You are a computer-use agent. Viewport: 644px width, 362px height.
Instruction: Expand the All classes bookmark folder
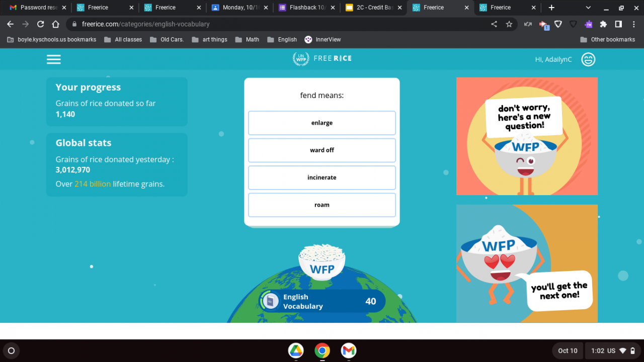pos(123,39)
